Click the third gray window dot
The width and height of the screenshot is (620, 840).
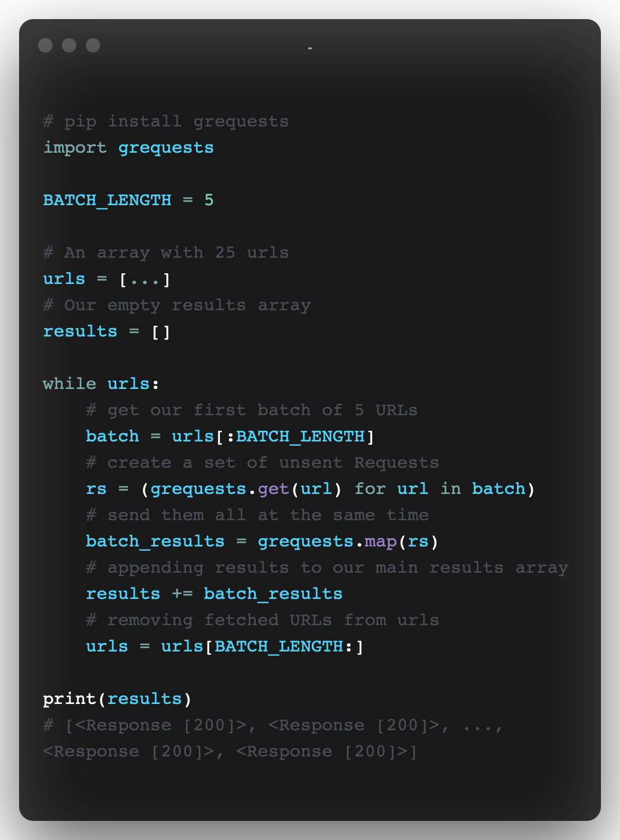tap(93, 45)
